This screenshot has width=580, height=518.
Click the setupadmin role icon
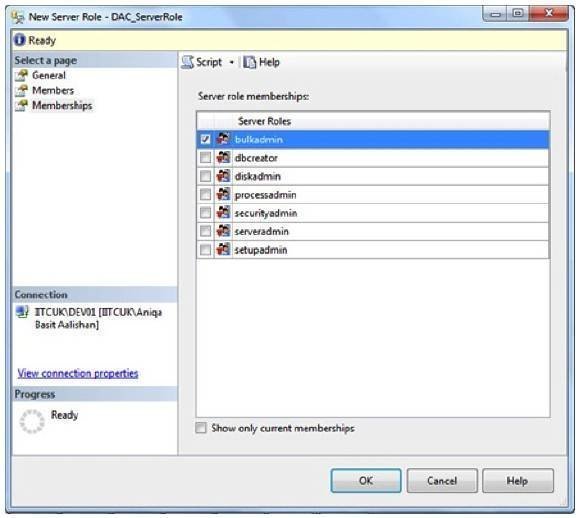(x=223, y=249)
